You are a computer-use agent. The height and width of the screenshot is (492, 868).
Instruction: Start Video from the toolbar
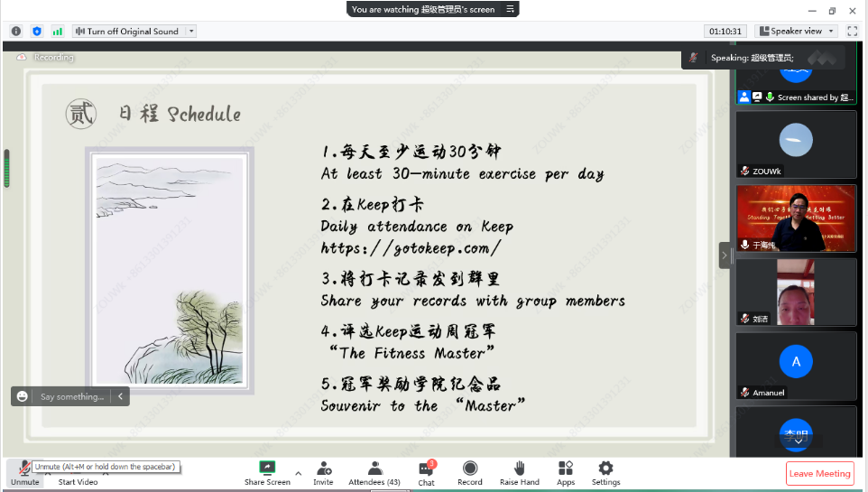coord(78,481)
